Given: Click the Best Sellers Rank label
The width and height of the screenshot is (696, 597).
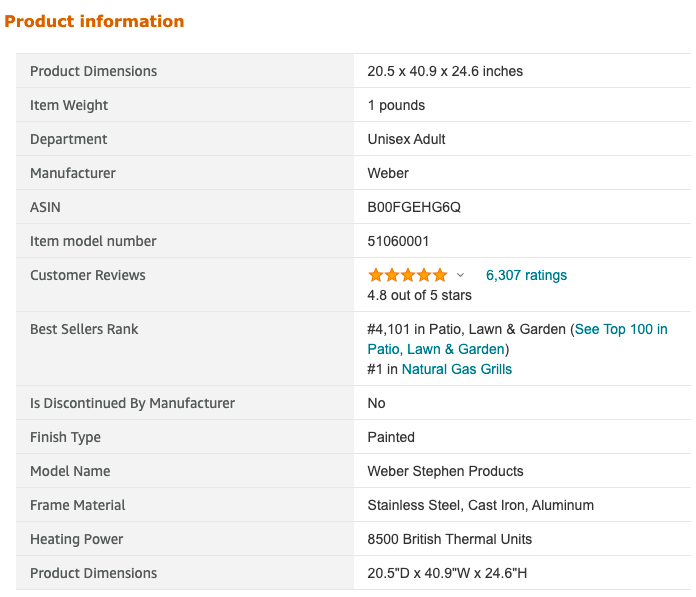Looking at the screenshot, I should click(x=84, y=329).
